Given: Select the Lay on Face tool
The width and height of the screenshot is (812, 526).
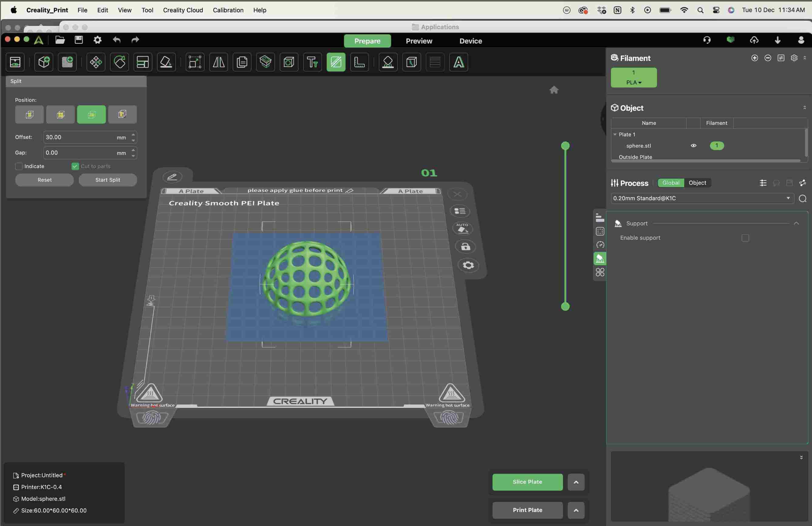Looking at the screenshot, I should click(x=166, y=62).
